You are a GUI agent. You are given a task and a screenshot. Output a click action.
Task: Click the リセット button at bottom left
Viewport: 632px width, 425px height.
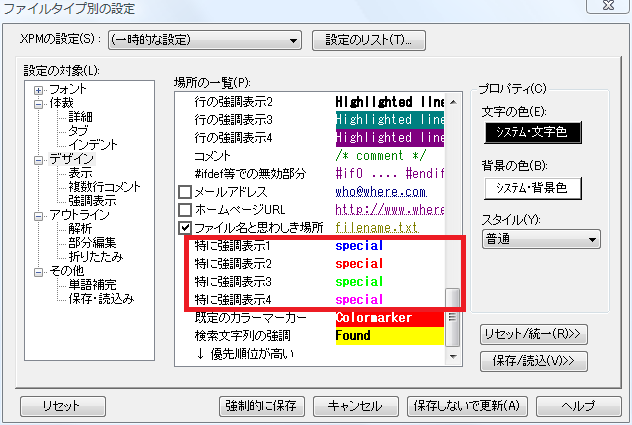(x=63, y=406)
